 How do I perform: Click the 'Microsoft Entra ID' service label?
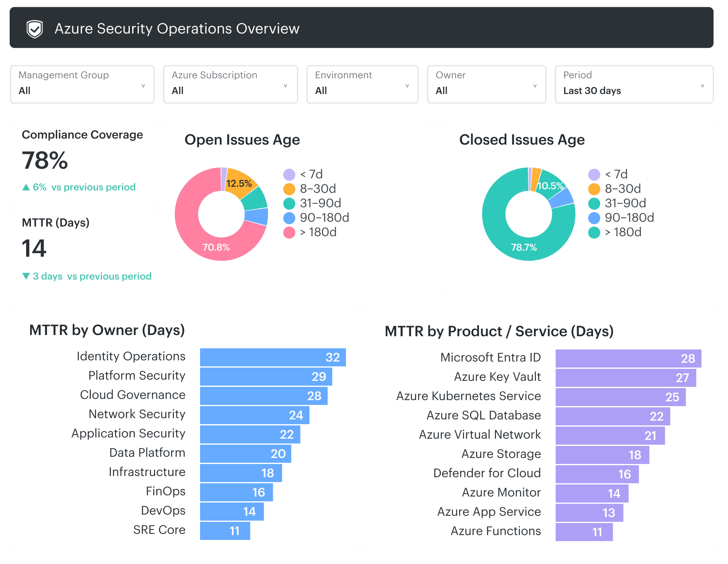(491, 358)
